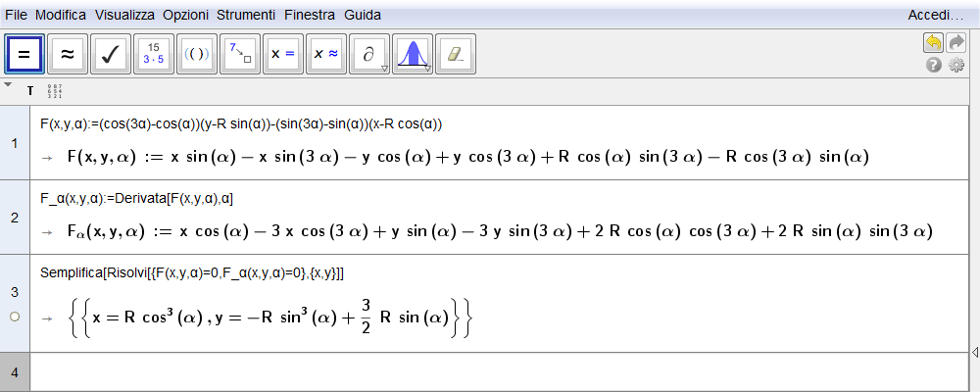Select the Substitute tool
Image resolution: width=980 pixels, height=392 pixels.
(x=240, y=55)
